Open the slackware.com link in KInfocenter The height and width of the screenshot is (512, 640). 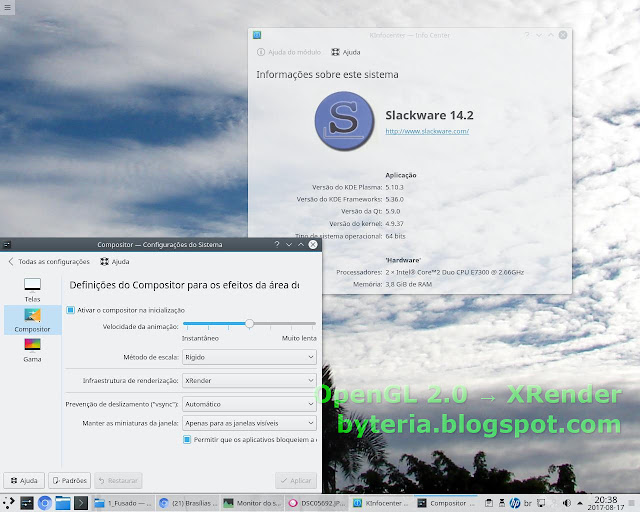427,131
